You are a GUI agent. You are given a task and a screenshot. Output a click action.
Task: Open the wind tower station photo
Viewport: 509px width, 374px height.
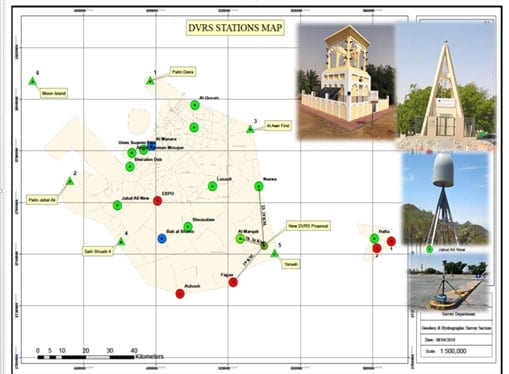[347, 81]
